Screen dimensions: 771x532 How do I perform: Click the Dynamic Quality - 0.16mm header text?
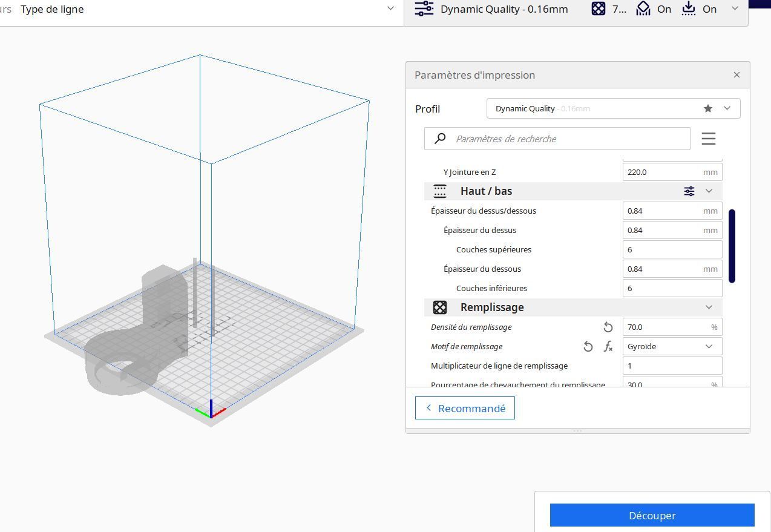pyautogui.click(x=504, y=9)
